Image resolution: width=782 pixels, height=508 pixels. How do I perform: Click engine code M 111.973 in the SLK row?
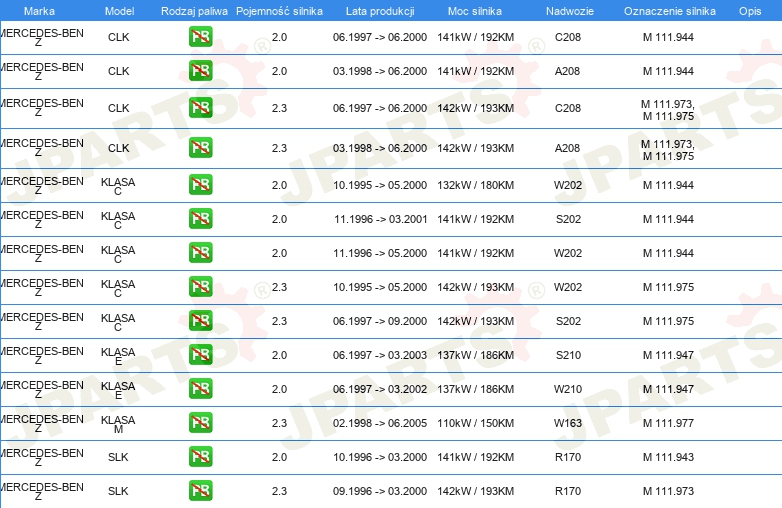668,491
